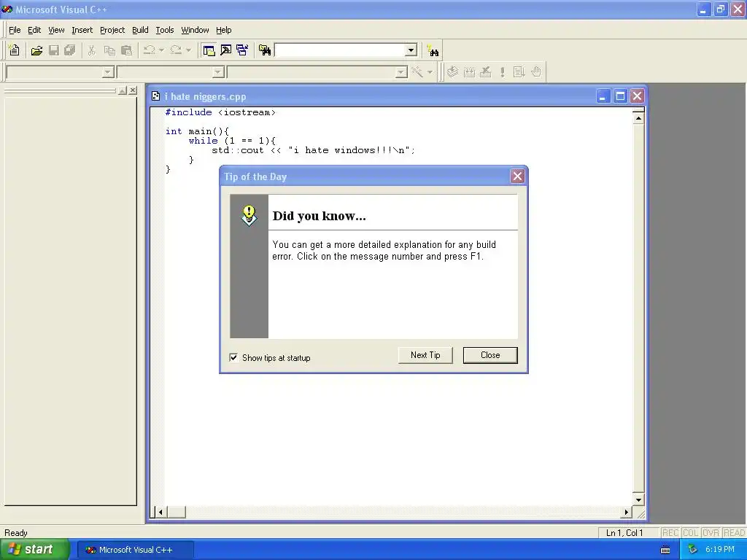The height and width of the screenshot is (560, 747).
Task: Open the Redo history dropdown arrow
Action: [x=189, y=50]
